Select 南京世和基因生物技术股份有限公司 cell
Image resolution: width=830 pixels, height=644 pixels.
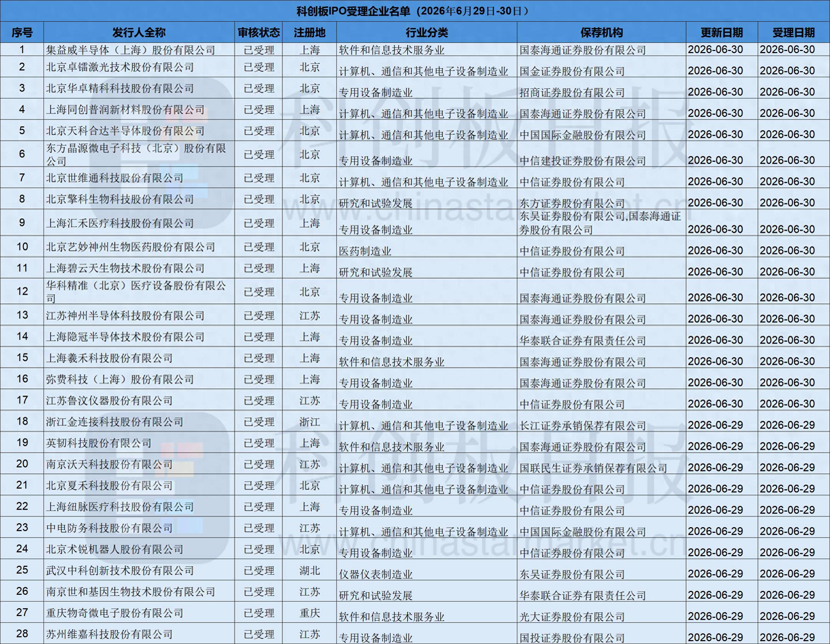pyautogui.click(x=139, y=592)
